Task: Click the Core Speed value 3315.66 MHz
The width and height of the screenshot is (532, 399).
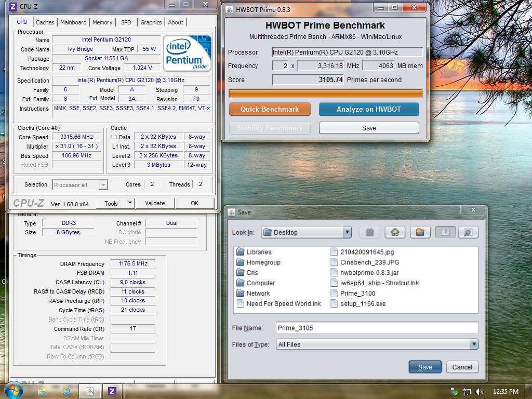Action: pos(77,137)
